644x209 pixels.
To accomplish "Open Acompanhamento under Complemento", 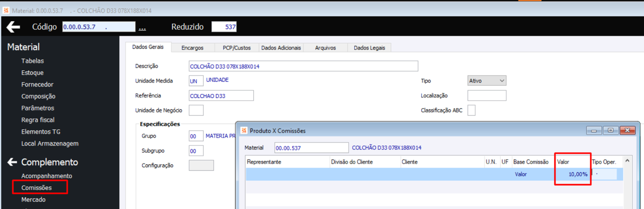I will pos(47,176).
